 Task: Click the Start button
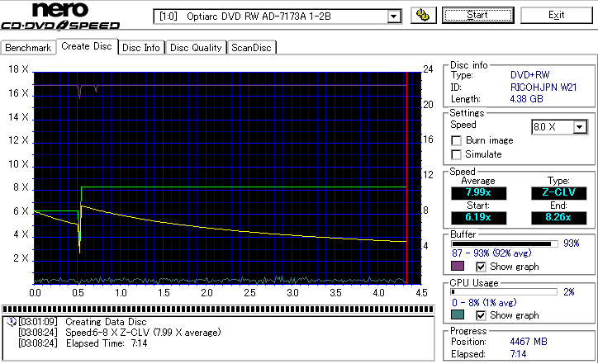(478, 15)
